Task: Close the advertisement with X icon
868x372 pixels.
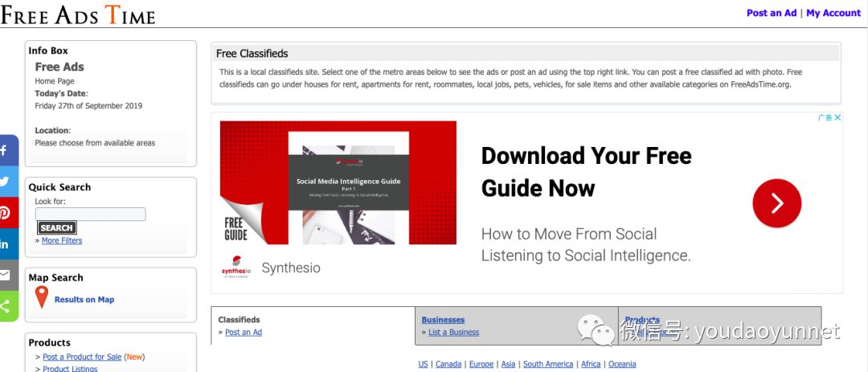Action: 837,117
